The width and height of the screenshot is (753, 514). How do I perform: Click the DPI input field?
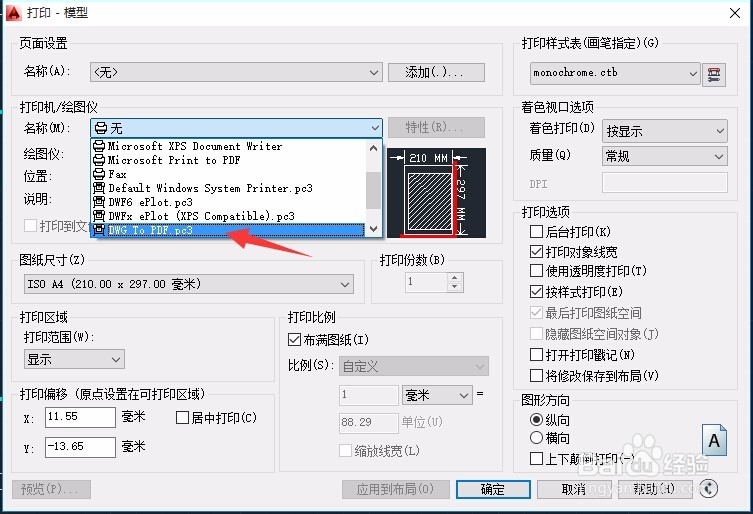point(665,183)
